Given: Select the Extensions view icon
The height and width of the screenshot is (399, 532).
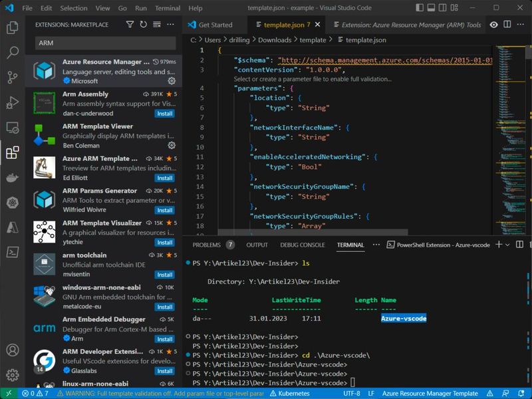Looking at the screenshot, I should coord(13,153).
